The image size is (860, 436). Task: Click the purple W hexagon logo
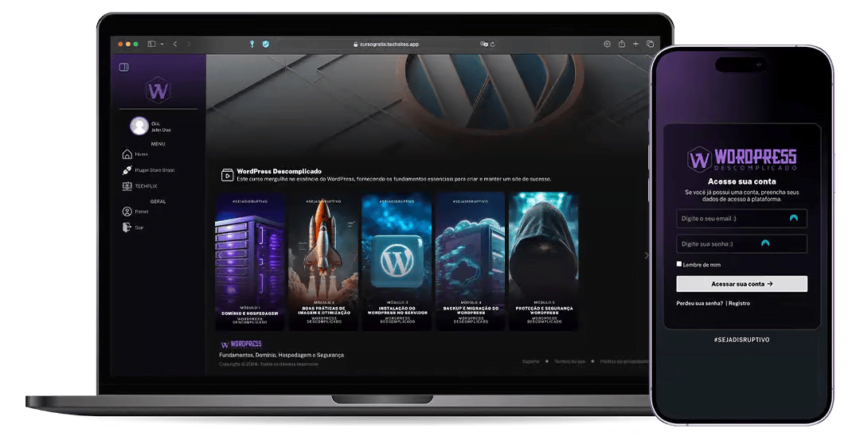click(x=158, y=90)
